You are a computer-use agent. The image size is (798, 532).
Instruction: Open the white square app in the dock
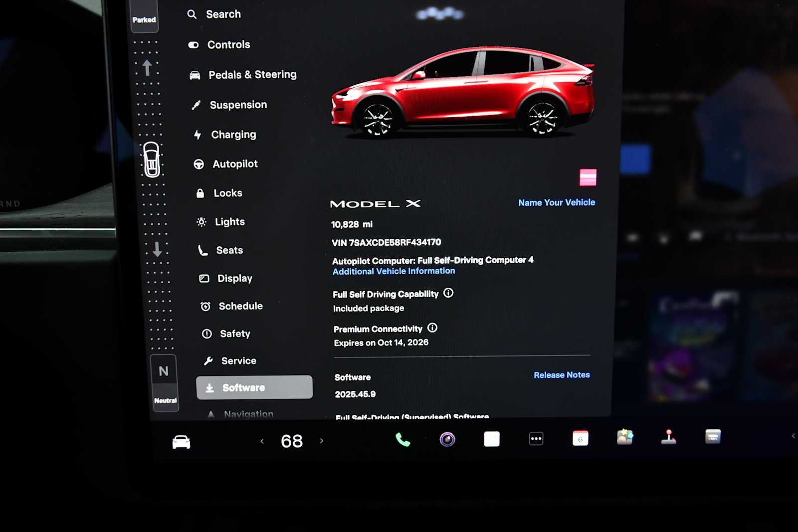tap(492, 439)
